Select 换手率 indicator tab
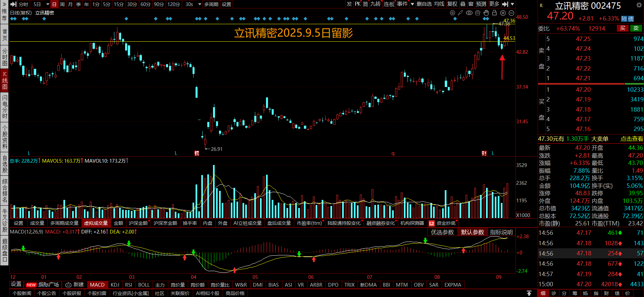This screenshot has height=297, width=644. 190,223
